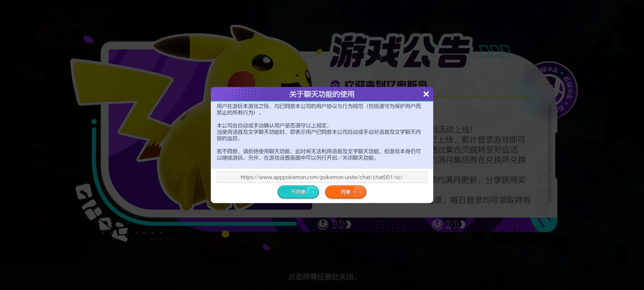The image size is (644, 290).
Task: Close the 关于聊天功能的使用 dialog with X
Action: coord(426,94)
